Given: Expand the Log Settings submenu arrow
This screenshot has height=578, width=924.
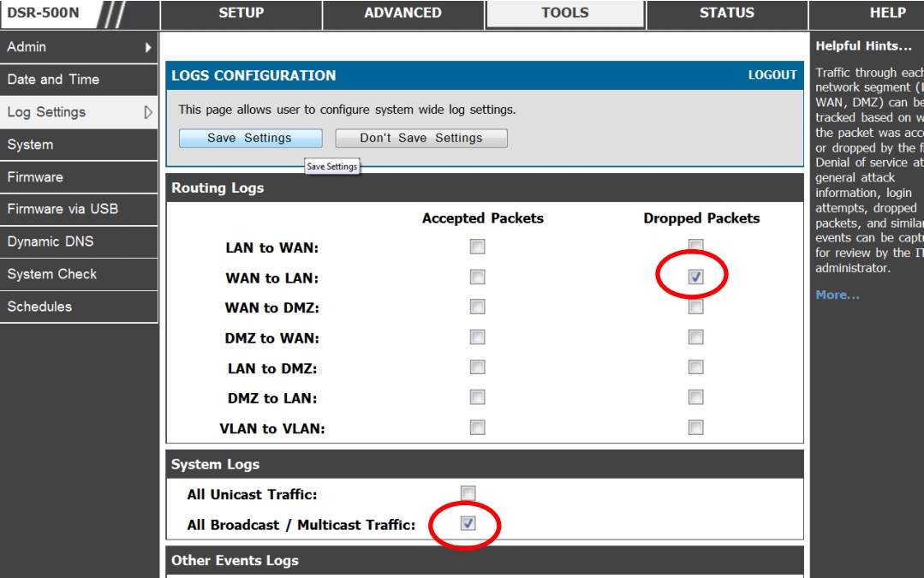Looking at the screenshot, I should 148,112.
